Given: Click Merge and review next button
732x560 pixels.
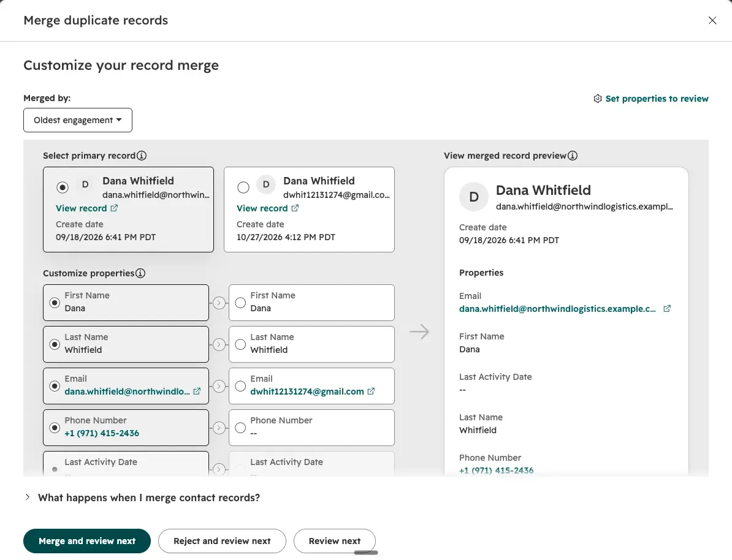Looking at the screenshot, I should coord(87,541).
